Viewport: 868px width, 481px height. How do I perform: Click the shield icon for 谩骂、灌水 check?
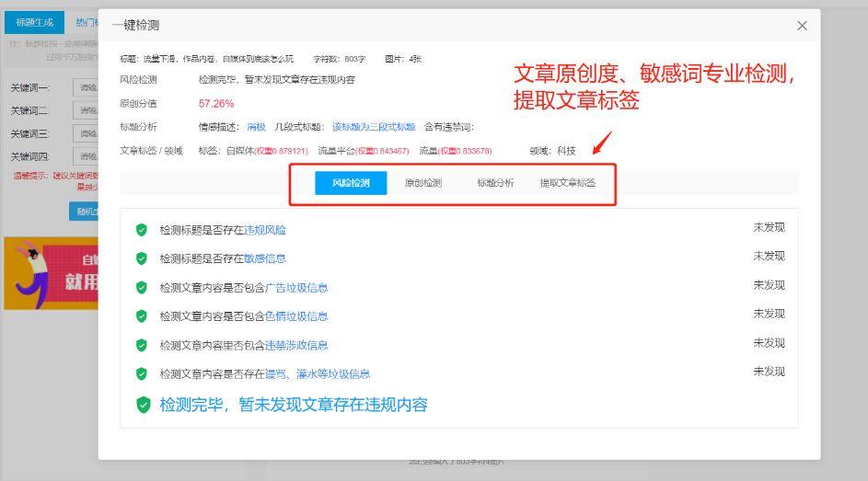point(142,374)
